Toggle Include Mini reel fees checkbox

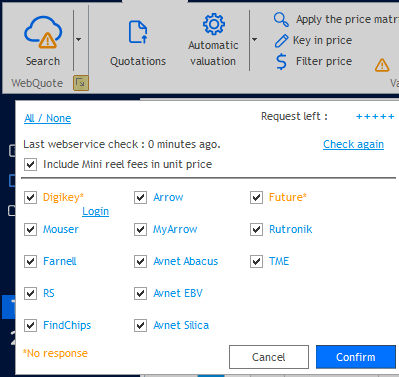coord(31,164)
